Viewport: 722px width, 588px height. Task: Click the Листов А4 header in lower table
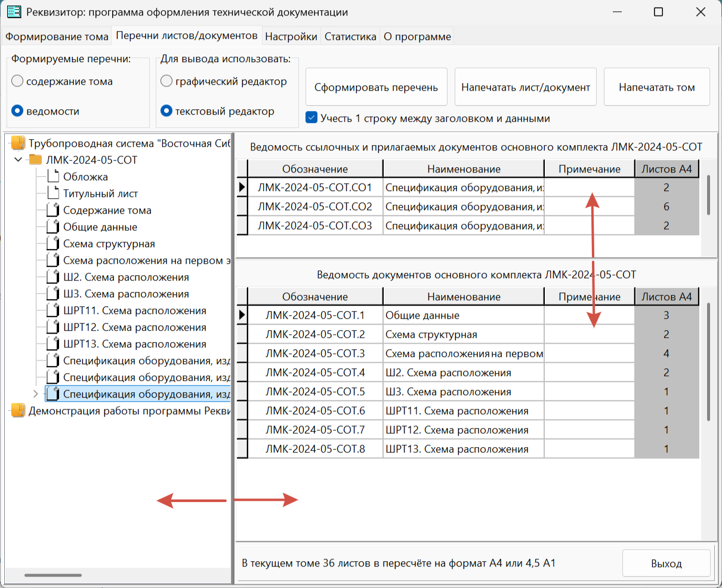pos(667,297)
